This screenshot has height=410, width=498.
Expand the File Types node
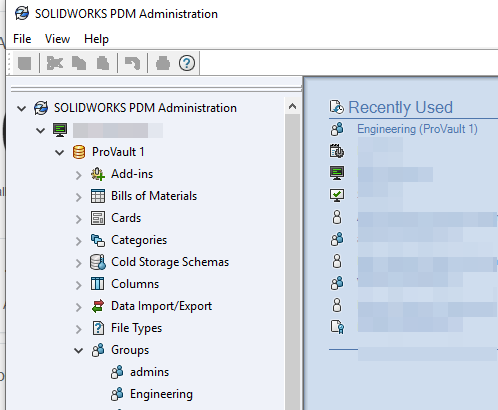pyautogui.click(x=79, y=329)
